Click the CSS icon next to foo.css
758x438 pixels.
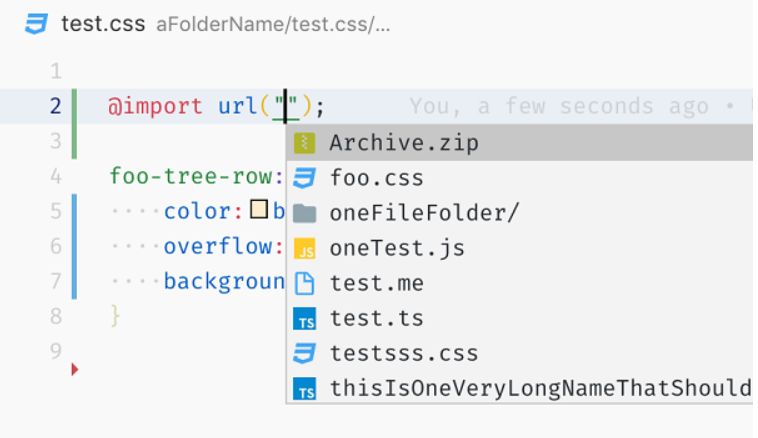pyautogui.click(x=305, y=178)
